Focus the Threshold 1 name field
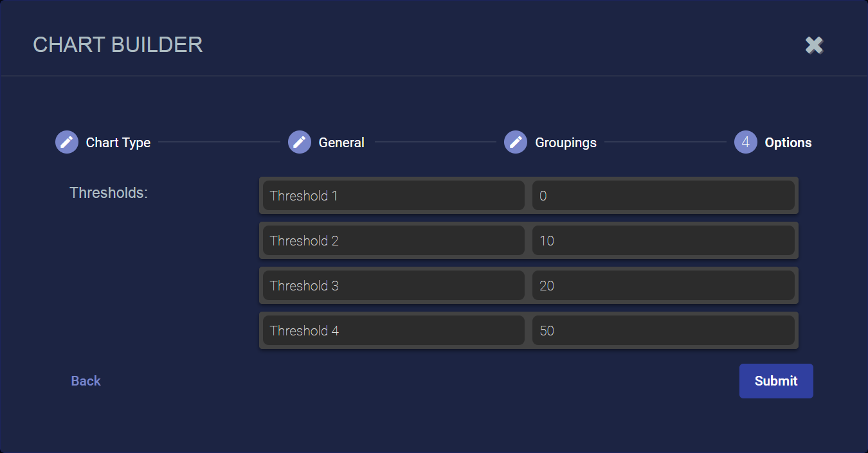 point(393,195)
